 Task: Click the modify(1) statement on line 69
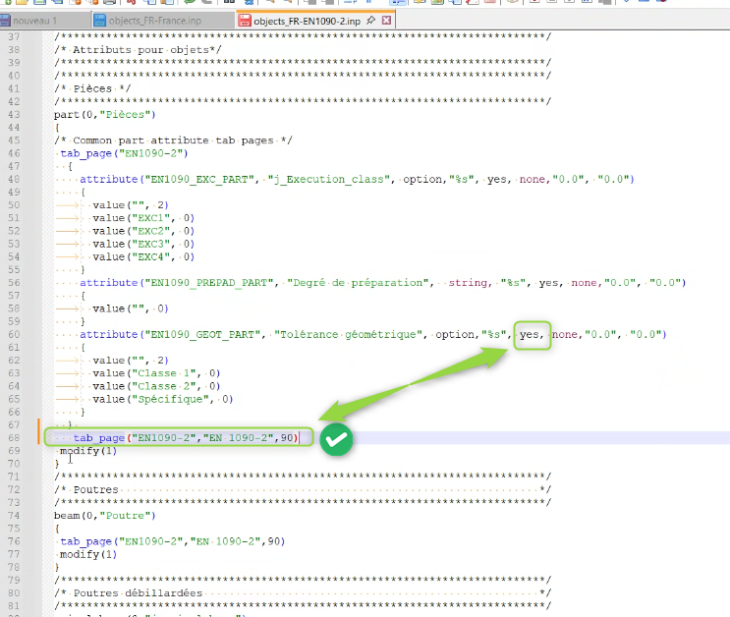(88, 451)
